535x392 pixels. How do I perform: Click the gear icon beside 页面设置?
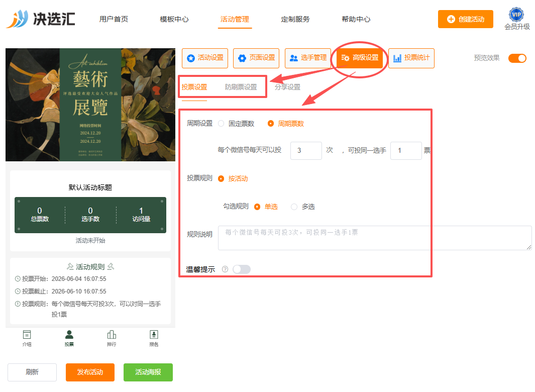(242, 58)
